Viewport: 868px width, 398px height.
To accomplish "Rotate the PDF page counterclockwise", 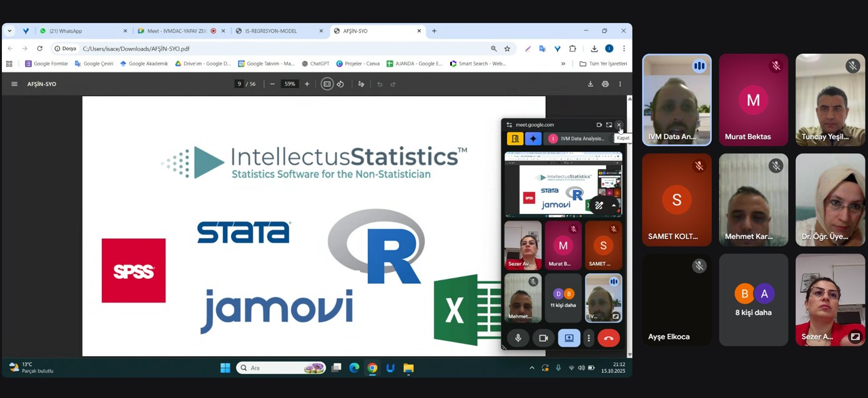I will tap(340, 84).
